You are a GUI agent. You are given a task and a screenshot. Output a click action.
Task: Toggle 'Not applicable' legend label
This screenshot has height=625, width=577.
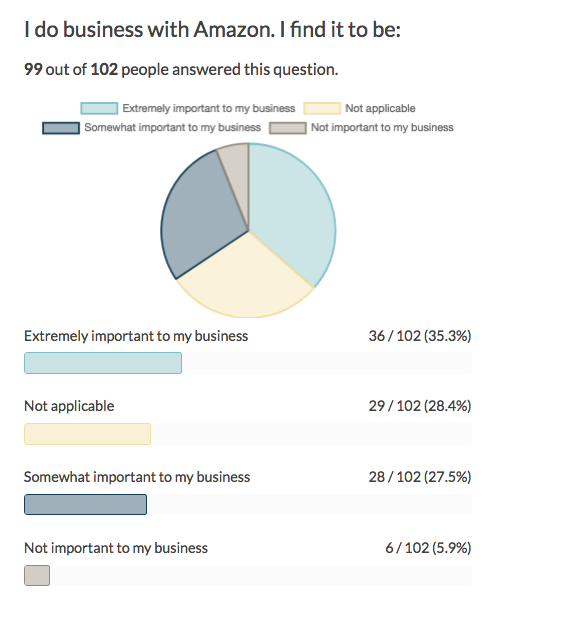(380, 108)
